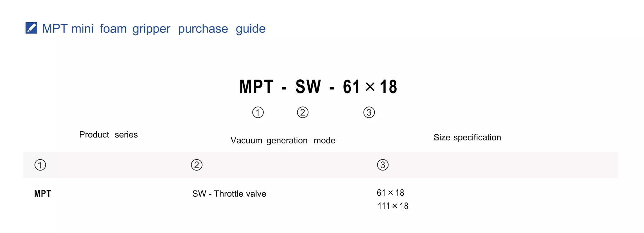Click the Vacuum generation mode label
644x233 pixels.
[x=283, y=140]
